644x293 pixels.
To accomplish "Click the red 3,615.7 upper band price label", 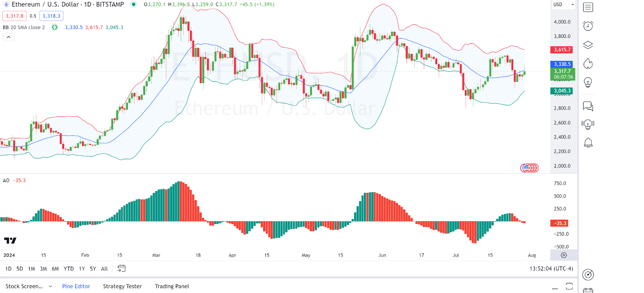I will (x=562, y=50).
